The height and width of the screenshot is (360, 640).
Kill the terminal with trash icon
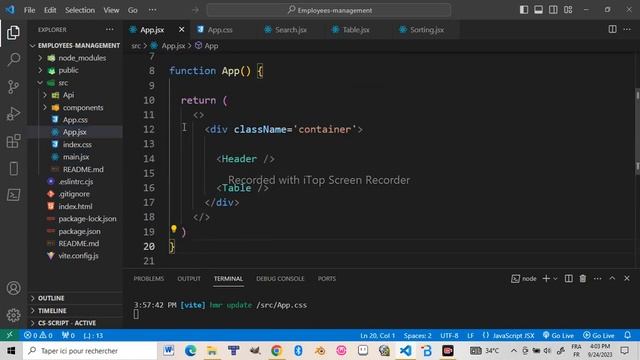pyautogui.click(x=583, y=278)
